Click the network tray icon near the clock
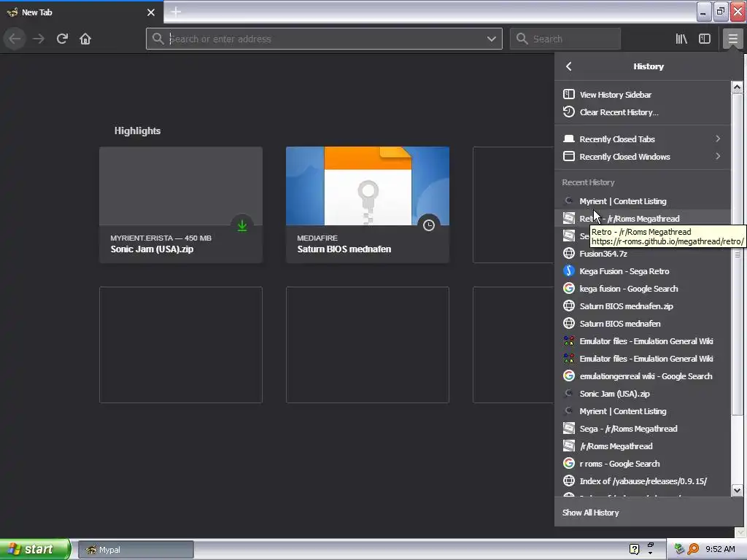The height and width of the screenshot is (560, 747). [x=679, y=549]
